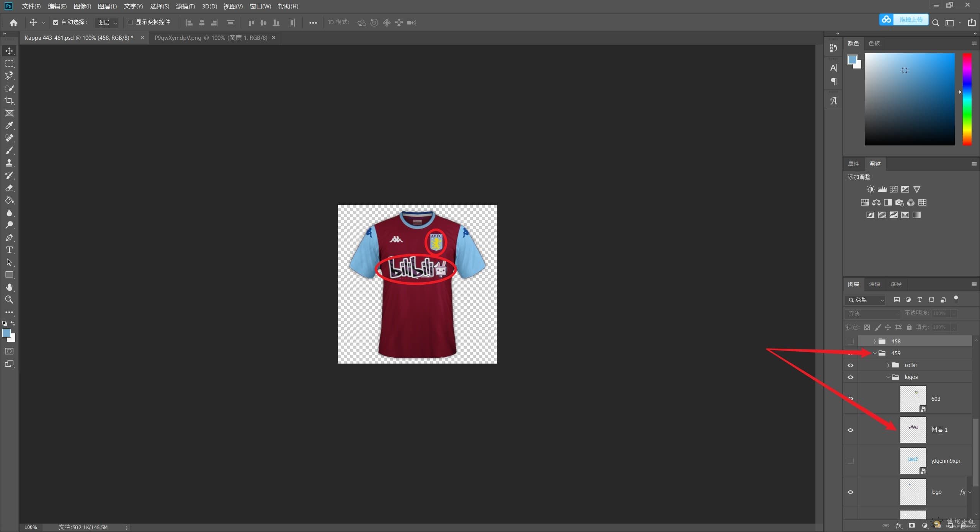Filter layers by text type icon
This screenshot has width=980, height=532.
pyautogui.click(x=920, y=300)
